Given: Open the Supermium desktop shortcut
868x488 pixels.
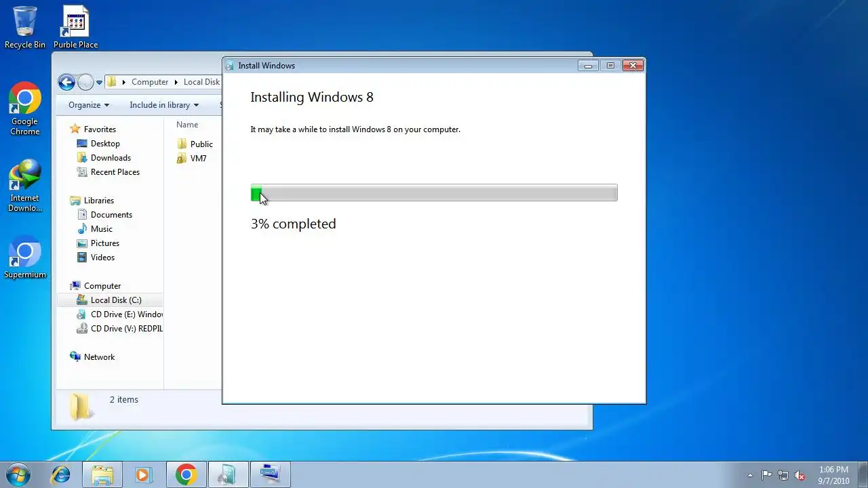Looking at the screenshot, I should click(25, 258).
